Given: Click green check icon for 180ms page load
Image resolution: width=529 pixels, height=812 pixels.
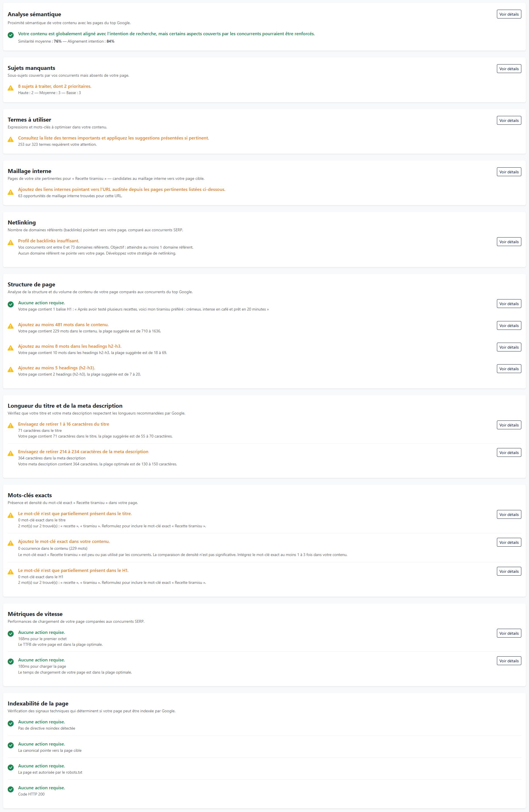Looking at the screenshot, I should click(11, 661).
